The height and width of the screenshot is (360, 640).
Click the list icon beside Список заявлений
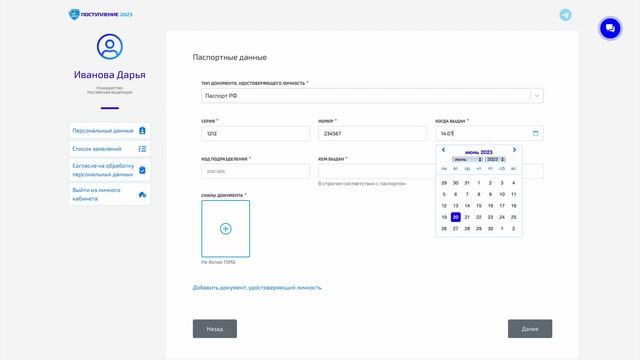coord(142,149)
